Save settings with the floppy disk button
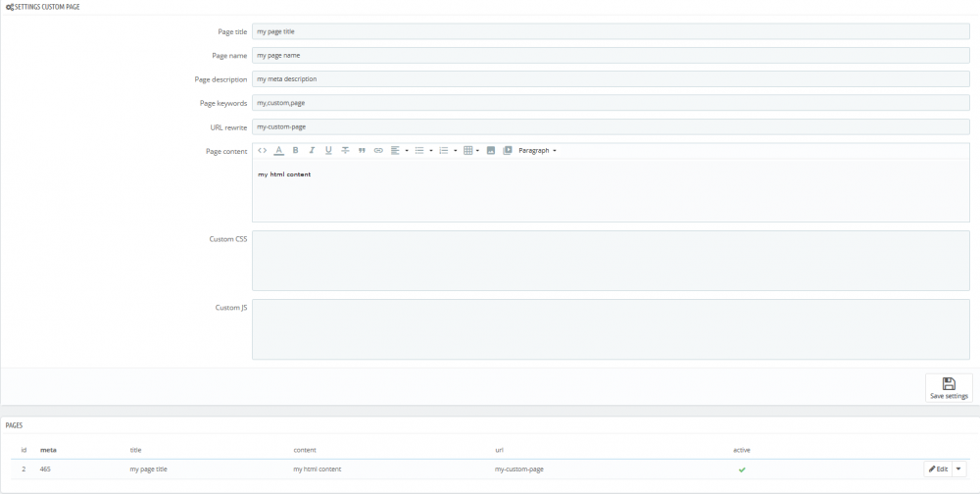The height and width of the screenshot is (494, 980). click(x=949, y=388)
